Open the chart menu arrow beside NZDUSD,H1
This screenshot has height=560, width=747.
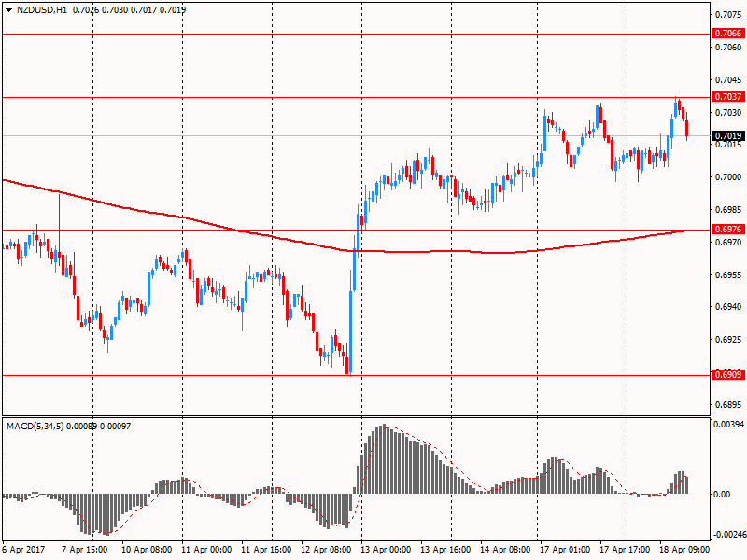[x=9, y=9]
